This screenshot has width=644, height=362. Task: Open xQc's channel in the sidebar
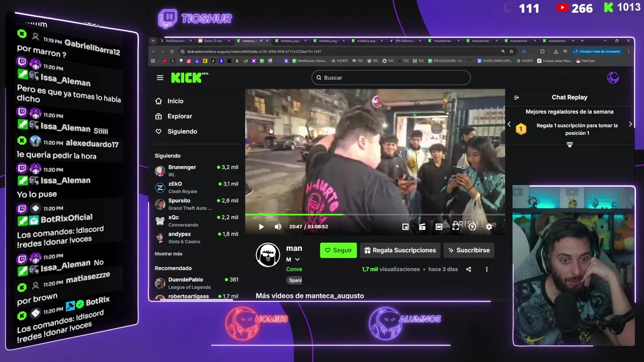click(197, 221)
